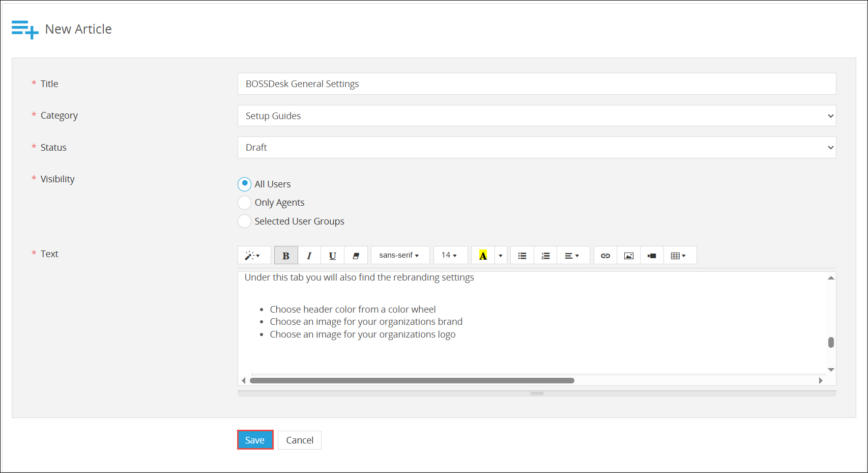The image size is (868, 473).
Task: Click the editor scroll up arrow
Action: (x=831, y=278)
